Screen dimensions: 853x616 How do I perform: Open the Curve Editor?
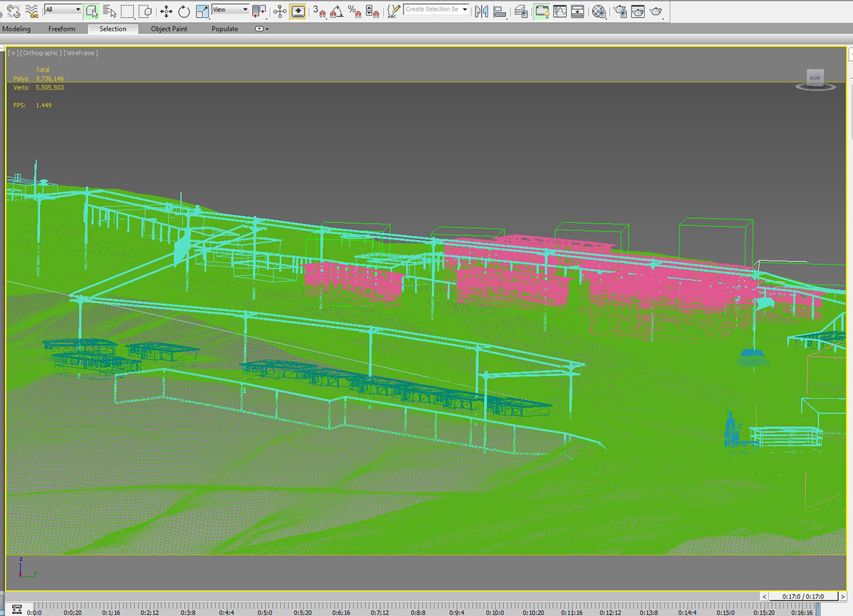(560, 11)
